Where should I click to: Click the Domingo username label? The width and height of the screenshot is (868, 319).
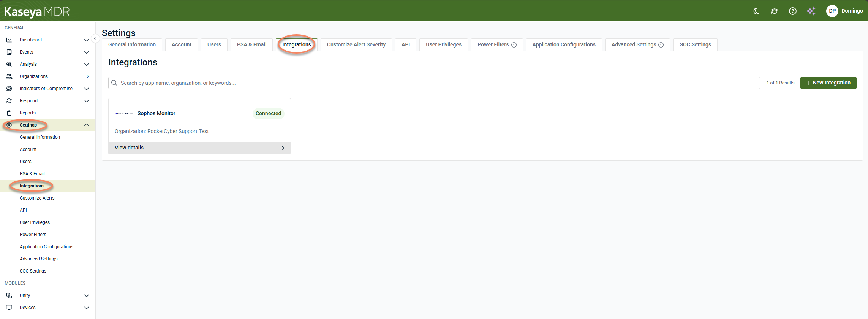click(x=852, y=11)
